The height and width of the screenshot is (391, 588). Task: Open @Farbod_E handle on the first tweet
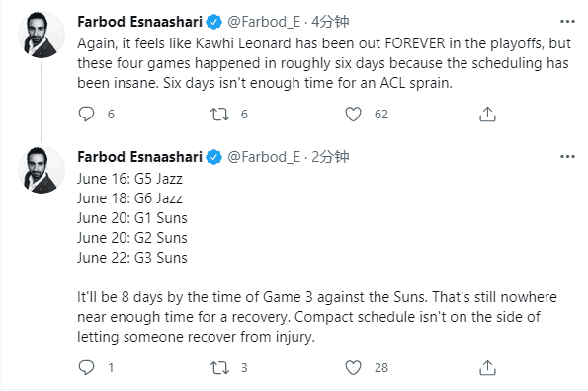(264, 22)
